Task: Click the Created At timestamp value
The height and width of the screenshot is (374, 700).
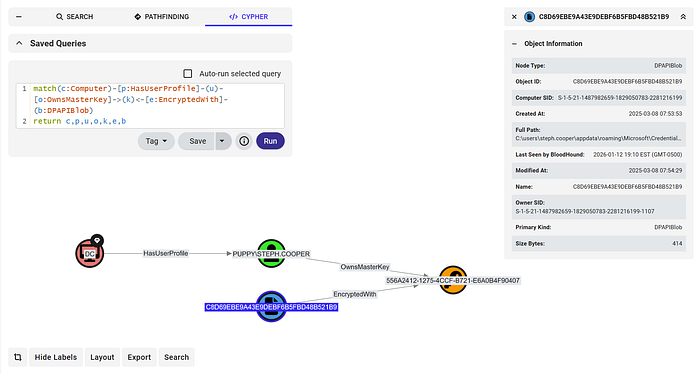Action: tap(655, 114)
